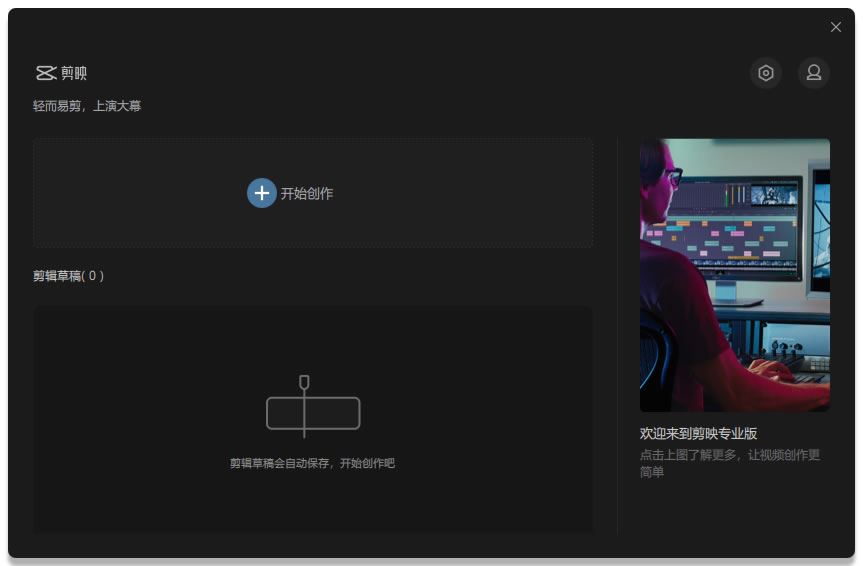
Task: Open settings via the hexagon gear icon
Action: click(766, 73)
